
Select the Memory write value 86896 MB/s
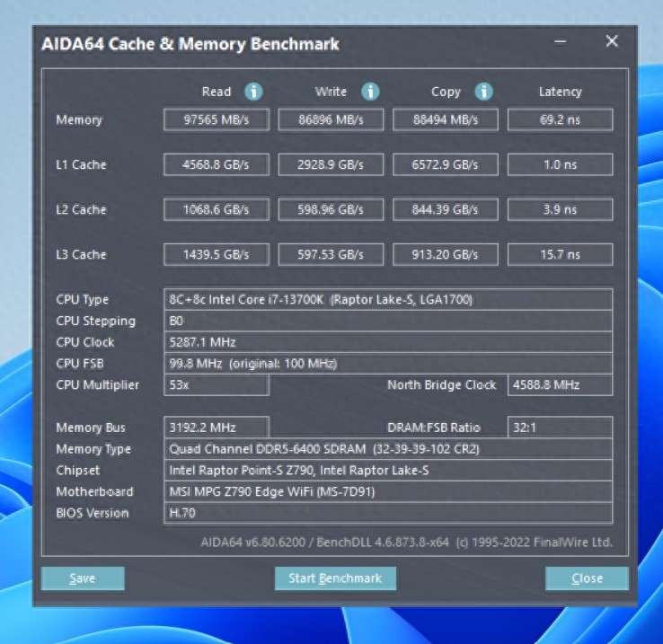(331, 119)
